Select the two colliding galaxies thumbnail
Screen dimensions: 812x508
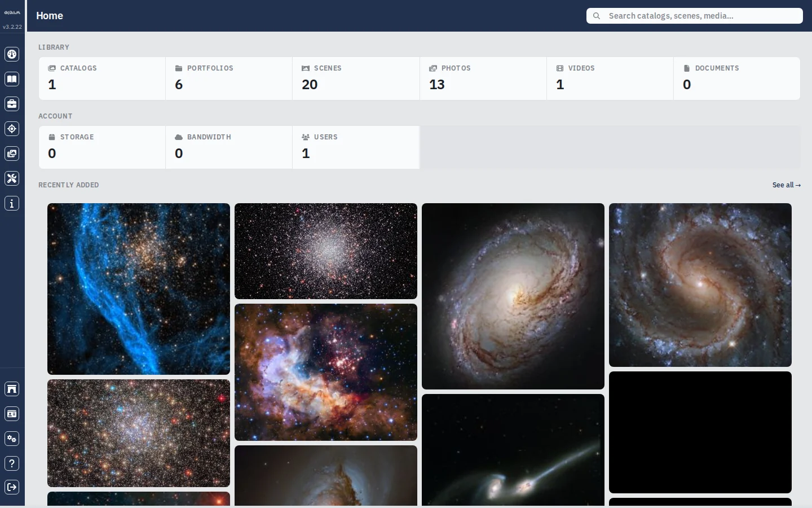coord(513,450)
